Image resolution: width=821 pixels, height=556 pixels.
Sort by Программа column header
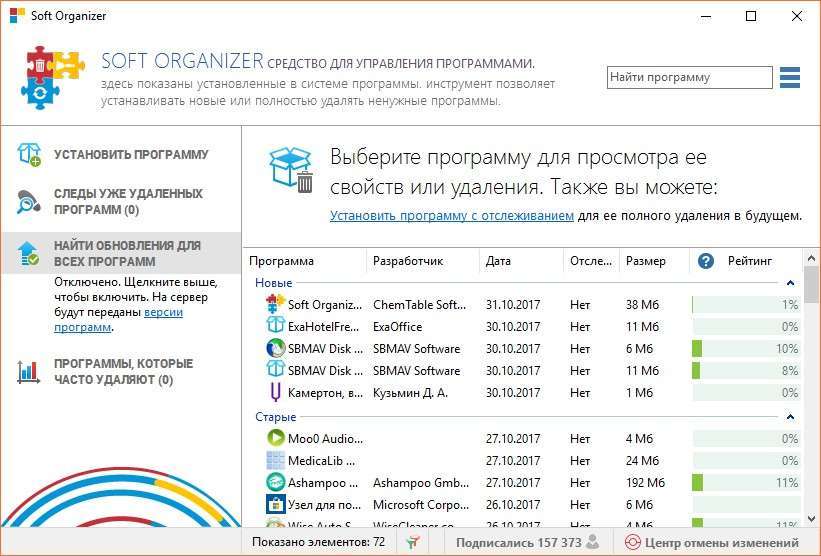281,261
